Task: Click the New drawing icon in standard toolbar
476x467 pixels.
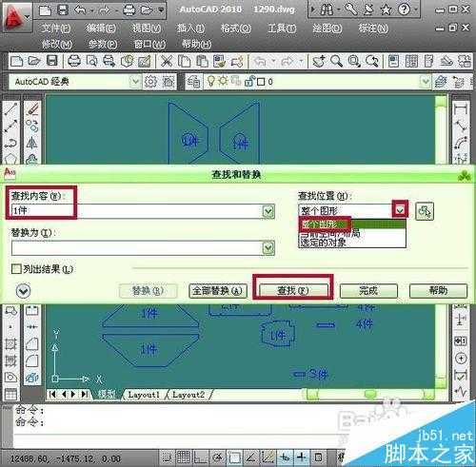Action: tap(17, 61)
